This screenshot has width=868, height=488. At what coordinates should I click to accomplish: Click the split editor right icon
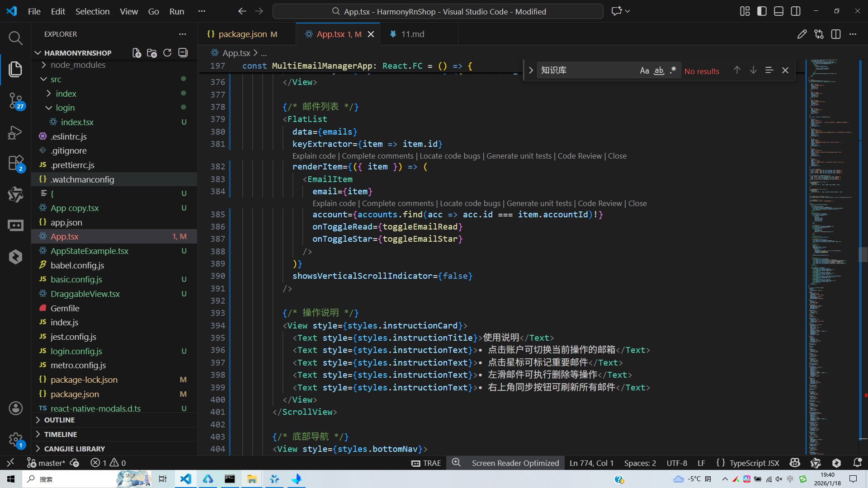click(x=835, y=34)
